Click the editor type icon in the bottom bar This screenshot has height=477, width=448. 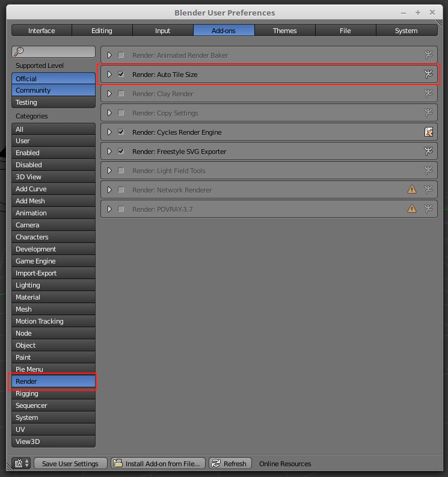click(21, 463)
